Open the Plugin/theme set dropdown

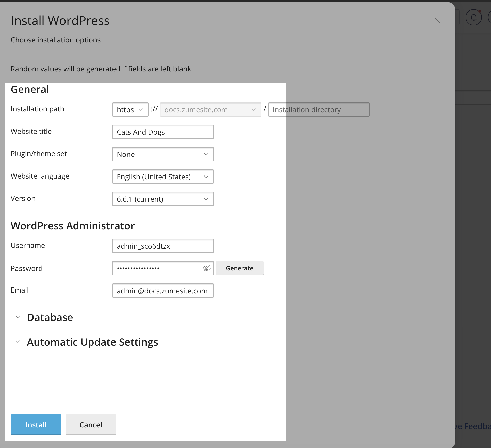point(163,154)
